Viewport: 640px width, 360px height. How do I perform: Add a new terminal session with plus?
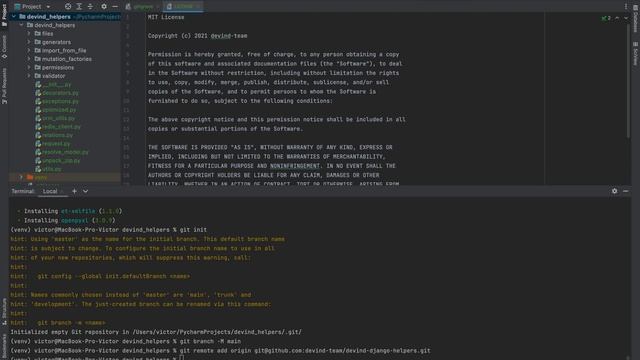pos(74,191)
